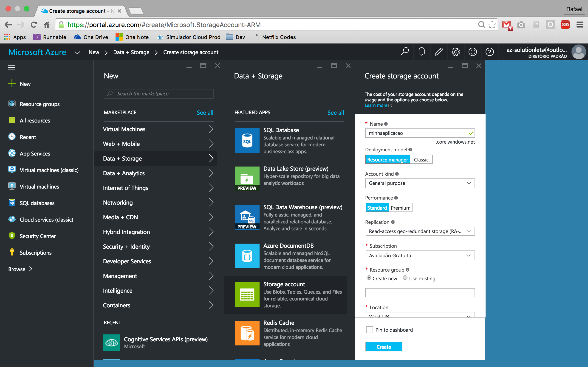
Task: Select the Use existing resource group radio
Action: click(x=405, y=278)
